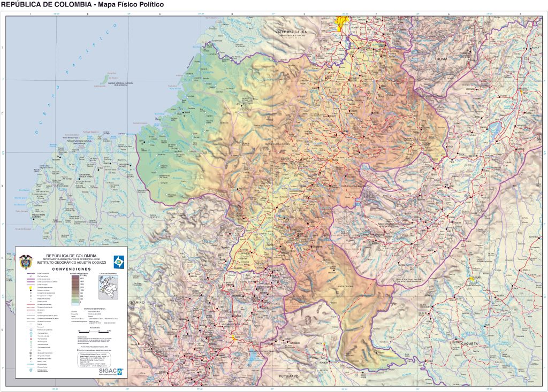
Task: Click the faro lighthouse symbol in the legend
Action: (x=31, y=350)
